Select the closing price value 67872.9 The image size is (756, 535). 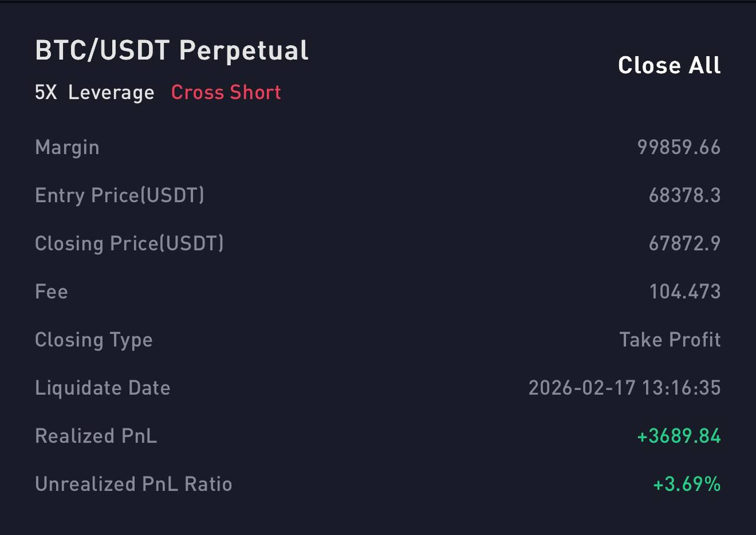tap(685, 244)
